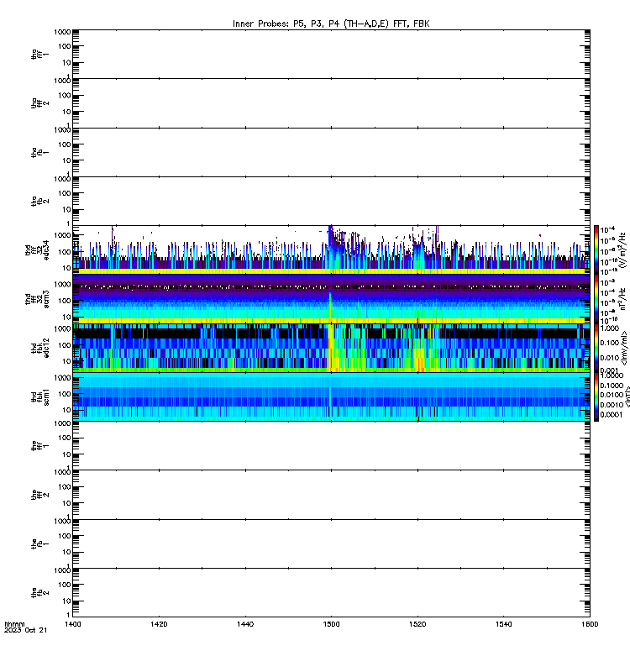This screenshot has width=630, height=672.
Task: Click the "nT²/Hz" color bar unit label
Action: click(x=623, y=299)
